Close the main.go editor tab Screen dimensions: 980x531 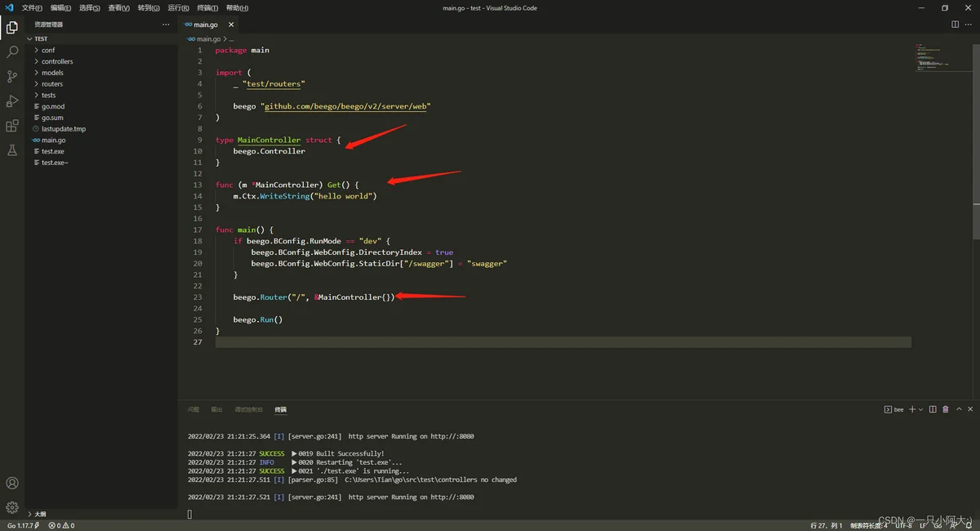coord(231,25)
